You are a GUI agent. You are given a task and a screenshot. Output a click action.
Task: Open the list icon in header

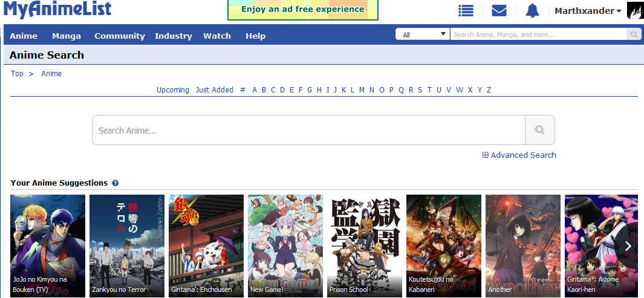click(x=466, y=11)
